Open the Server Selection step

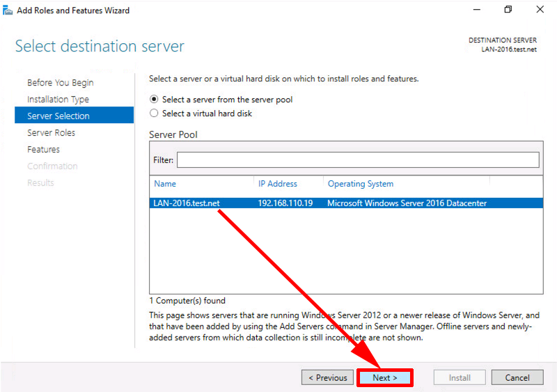(x=74, y=115)
